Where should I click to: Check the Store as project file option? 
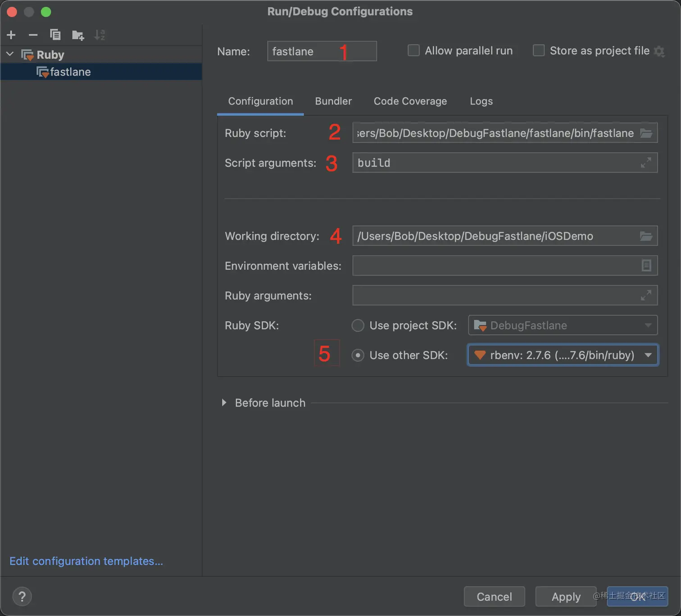coord(539,50)
